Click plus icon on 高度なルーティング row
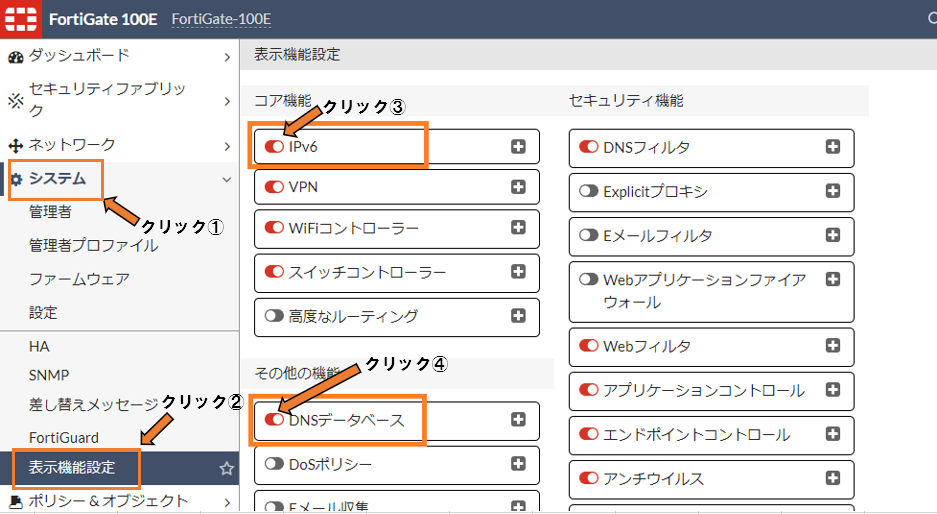 pos(518,316)
